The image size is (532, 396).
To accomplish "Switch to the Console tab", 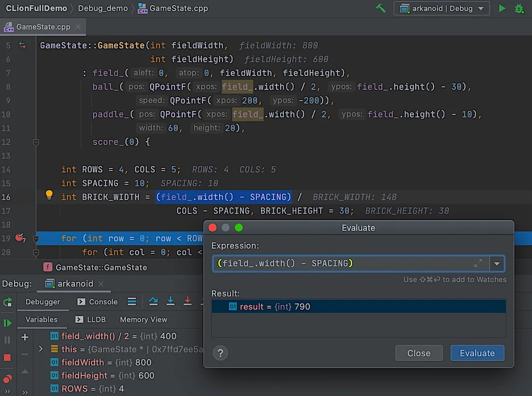I will click(97, 302).
